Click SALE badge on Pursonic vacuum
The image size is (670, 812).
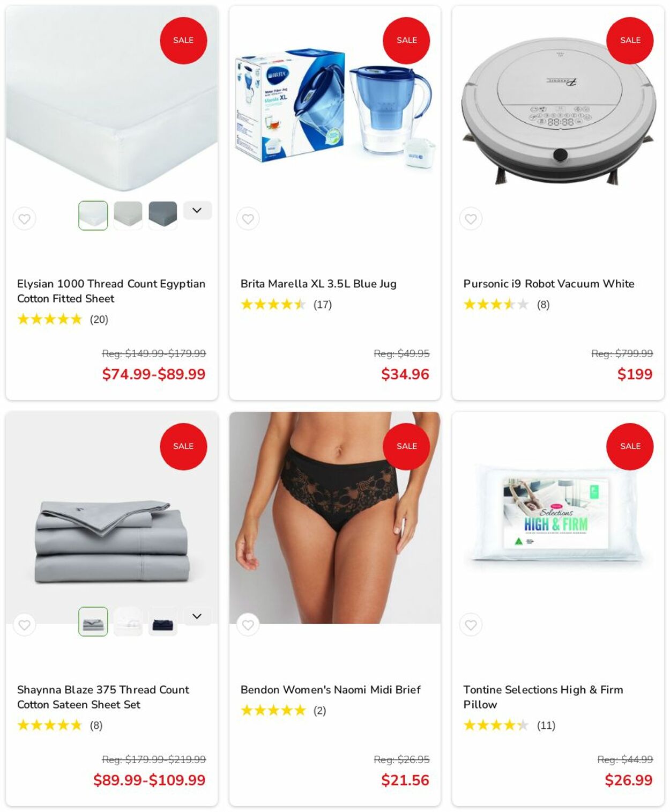[630, 40]
